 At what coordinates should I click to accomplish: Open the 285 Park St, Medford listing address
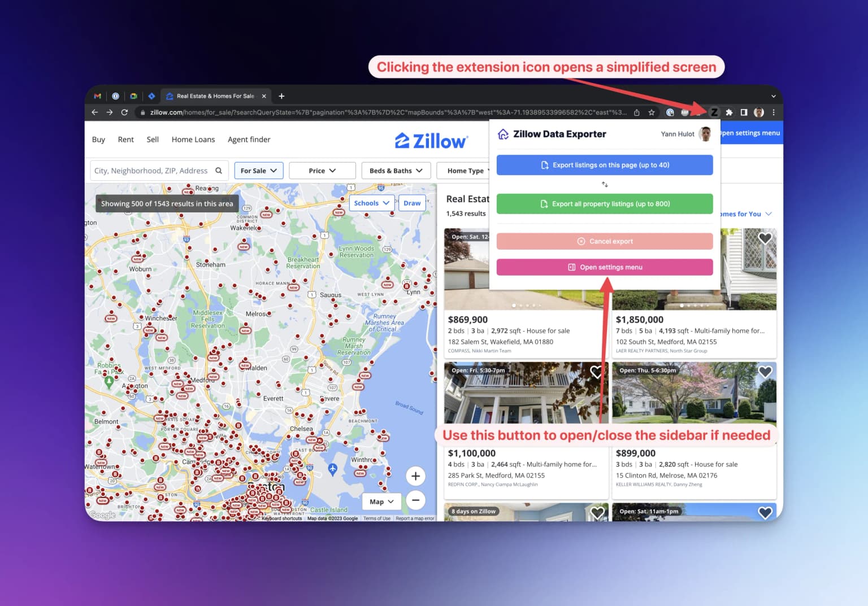(x=496, y=476)
